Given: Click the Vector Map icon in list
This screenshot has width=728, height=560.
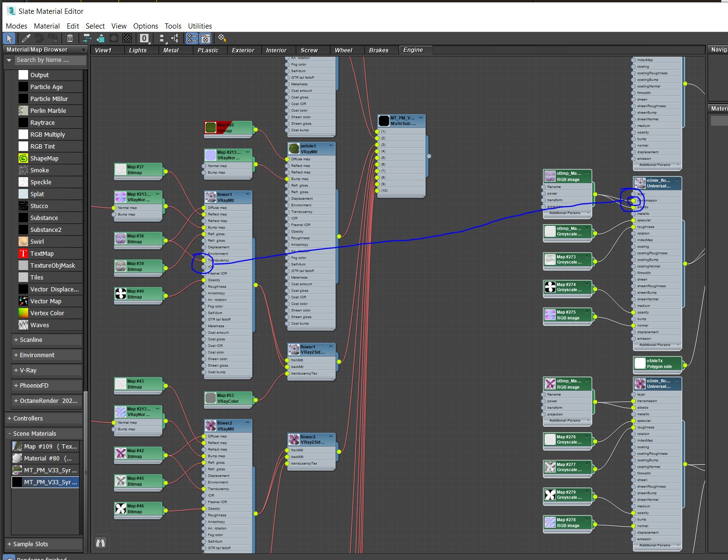Looking at the screenshot, I should [23, 301].
